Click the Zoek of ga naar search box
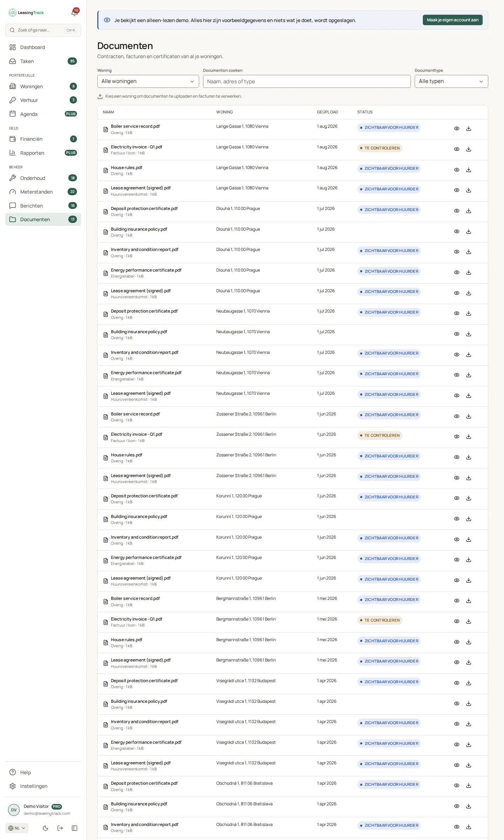Viewport: 504px width, 840px height. click(x=43, y=30)
